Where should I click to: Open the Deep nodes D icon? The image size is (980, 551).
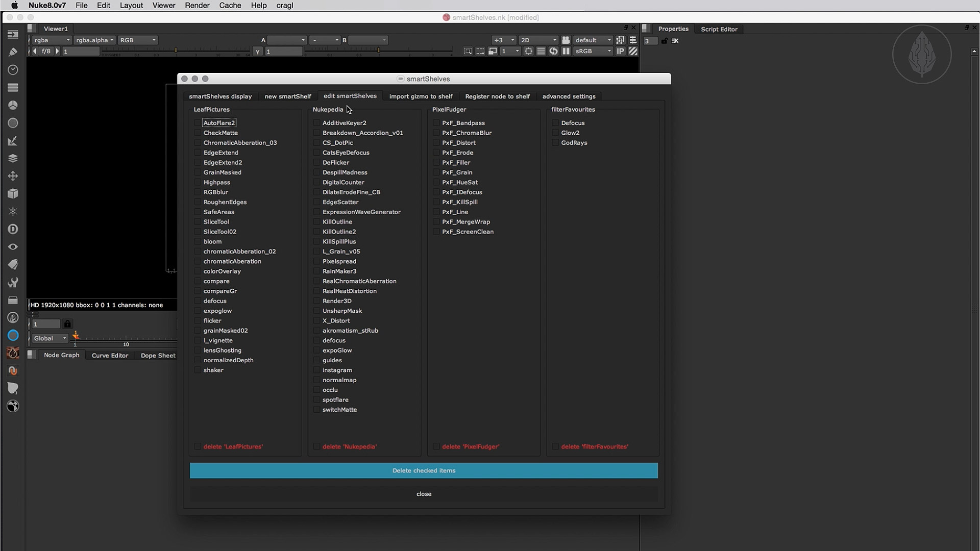tap(13, 229)
